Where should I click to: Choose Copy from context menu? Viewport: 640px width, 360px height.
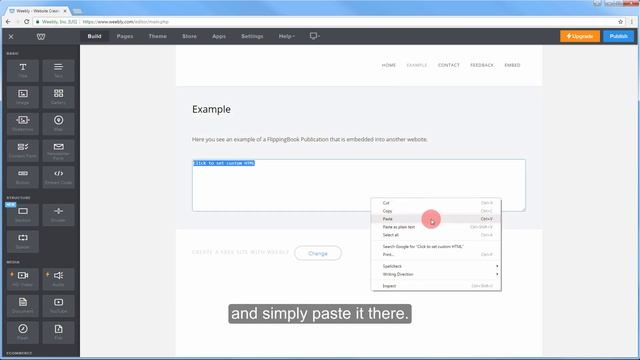point(436,211)
